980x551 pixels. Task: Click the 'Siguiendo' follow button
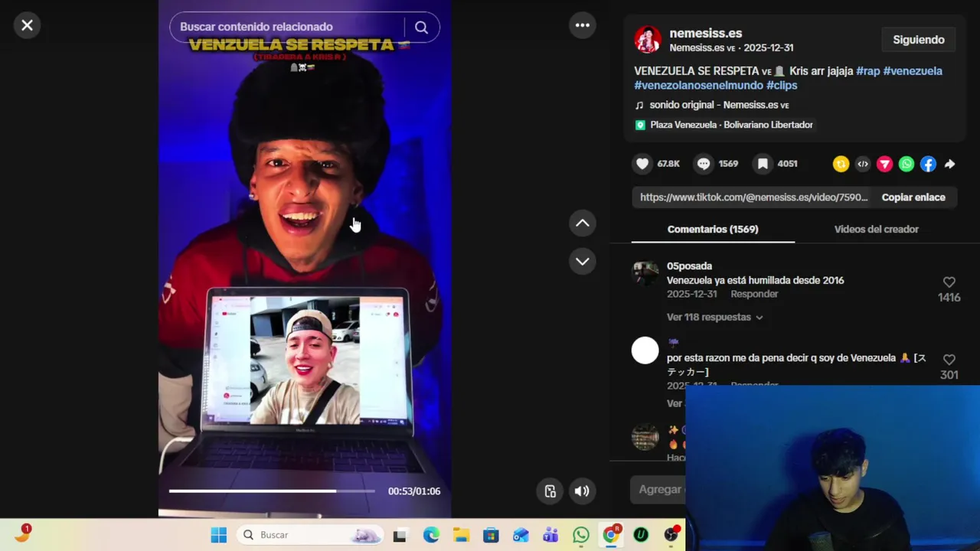pyautogui.click(x=919, y=40)
